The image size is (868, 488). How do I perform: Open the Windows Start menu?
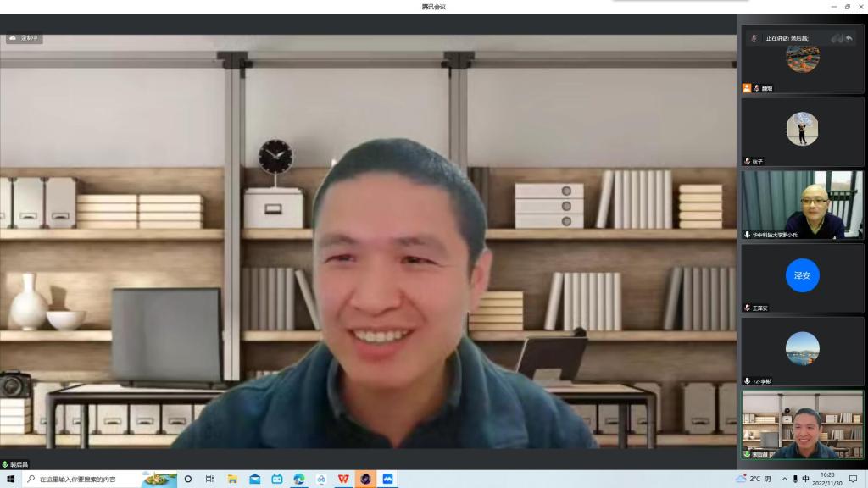pos(11,479)
